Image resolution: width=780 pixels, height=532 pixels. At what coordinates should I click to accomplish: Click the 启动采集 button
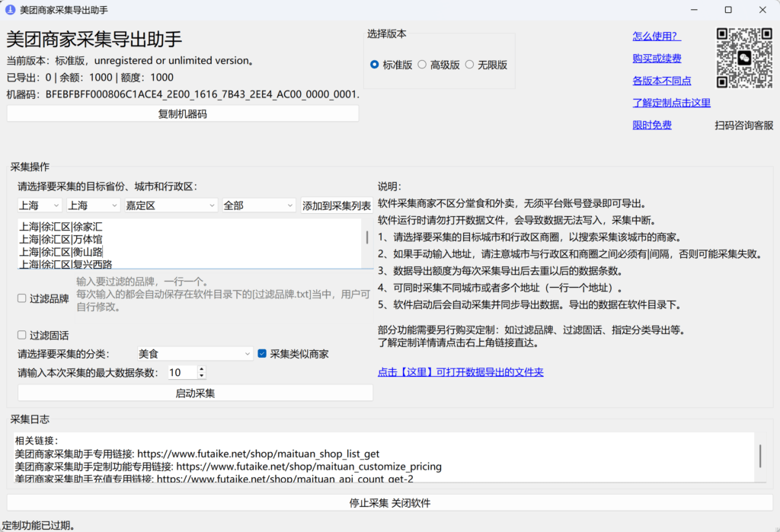[194, 393]
